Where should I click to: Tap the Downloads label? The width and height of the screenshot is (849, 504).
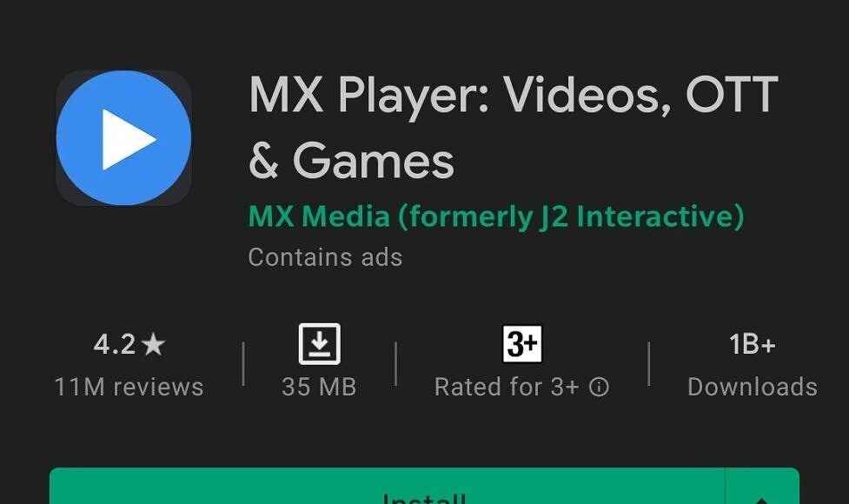pos(752,387)
